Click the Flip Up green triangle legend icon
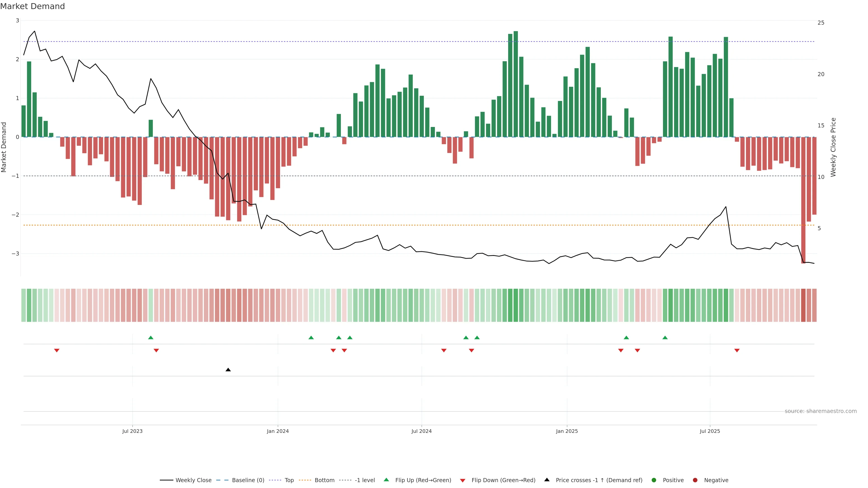Screen dimensions: 868x488 [x=386, y=480]
